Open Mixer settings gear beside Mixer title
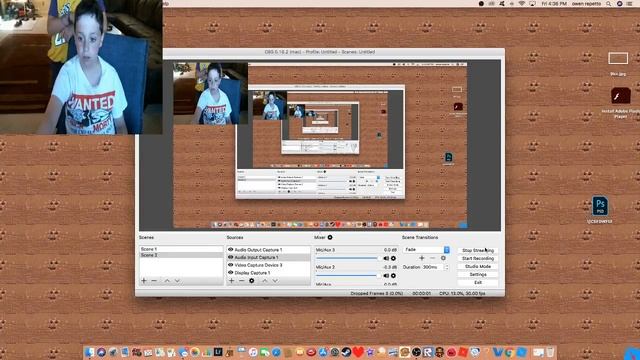 (x=330, y=237)
